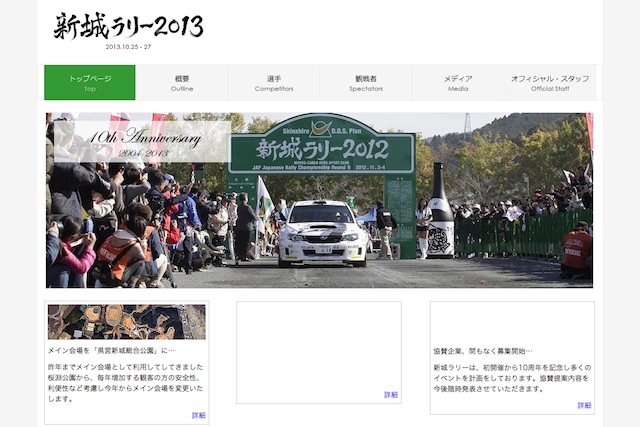Screen dimensions: 640x427
Task: Open 詳細 link under the main venue article
Action: click(x=198, y=415)
